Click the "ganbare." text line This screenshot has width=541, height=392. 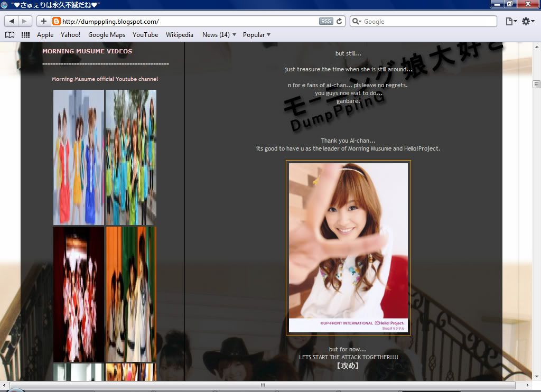[x=348, y=101]
